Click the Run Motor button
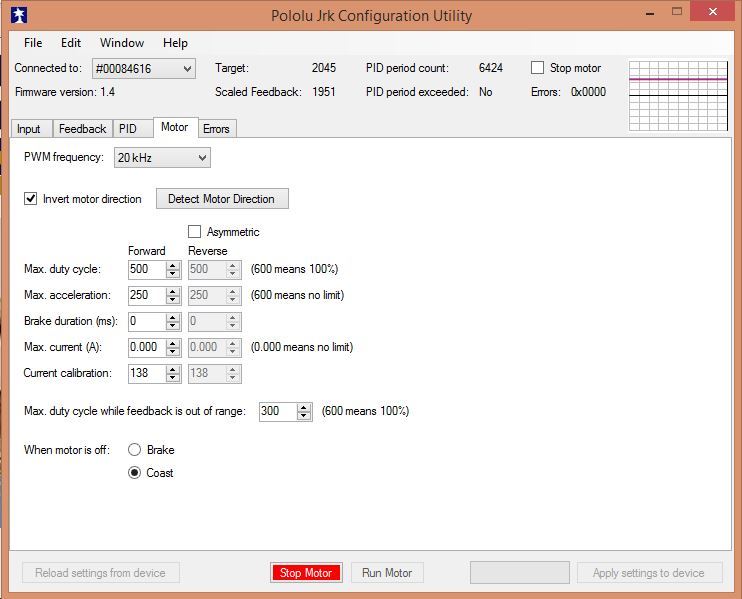The image size is (742, 599). tap(387, 573)
